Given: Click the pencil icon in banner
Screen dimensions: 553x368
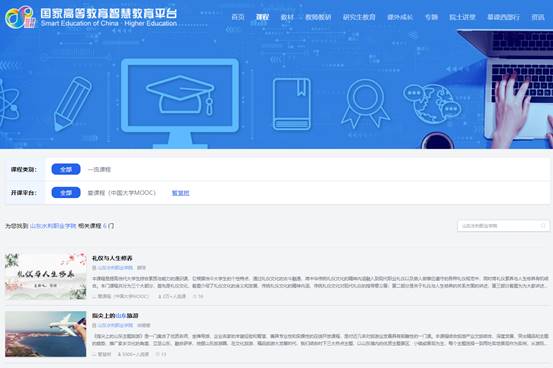Looking at the screenshot, I should [73, 104].
